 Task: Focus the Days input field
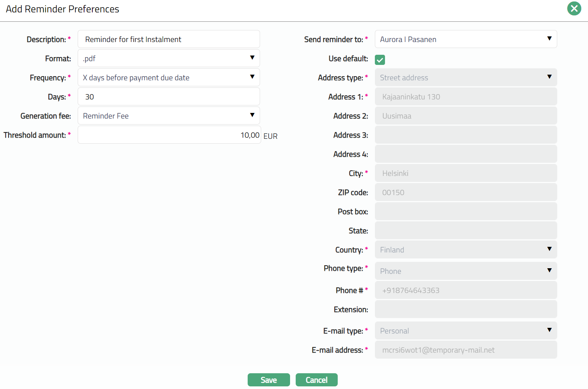(168, 97)
